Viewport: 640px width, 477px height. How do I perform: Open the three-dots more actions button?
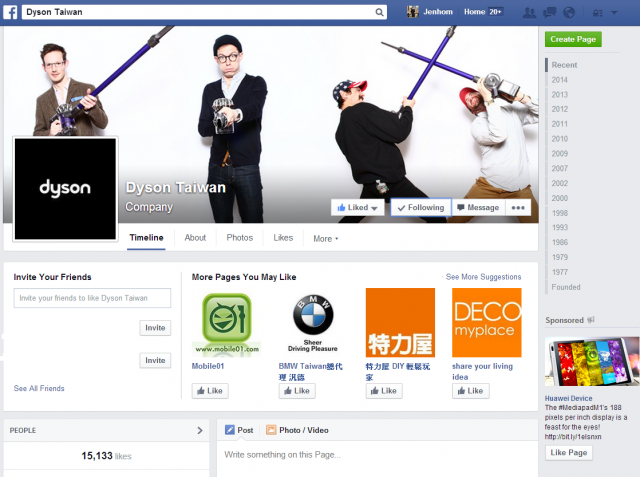(x=518, y=208)
